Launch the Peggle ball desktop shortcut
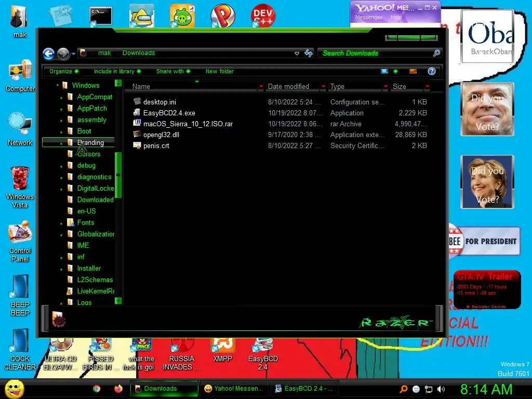The width and height of the screenshot is (532, 399). click(222, 16)
